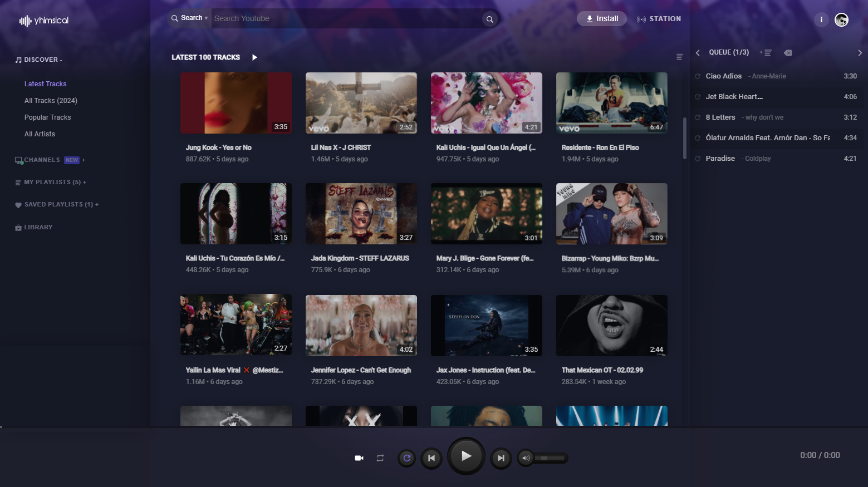Image resolution: width=868 pixels, height=487 pixels.
Task: Open Jung Kook - Yes or No title
Action: tap(219, 147)
